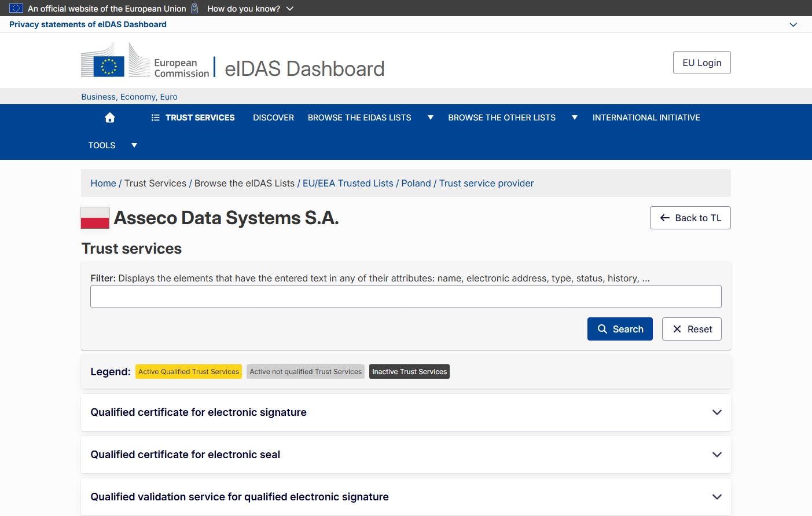Select Browse the Other Lists menu
812x516 pixels.
(502, 118)
